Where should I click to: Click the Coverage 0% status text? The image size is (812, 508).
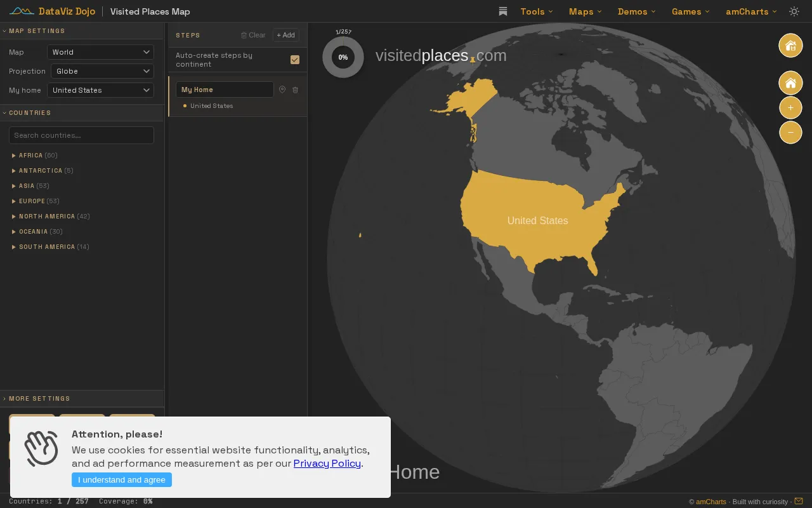[126, 501]
